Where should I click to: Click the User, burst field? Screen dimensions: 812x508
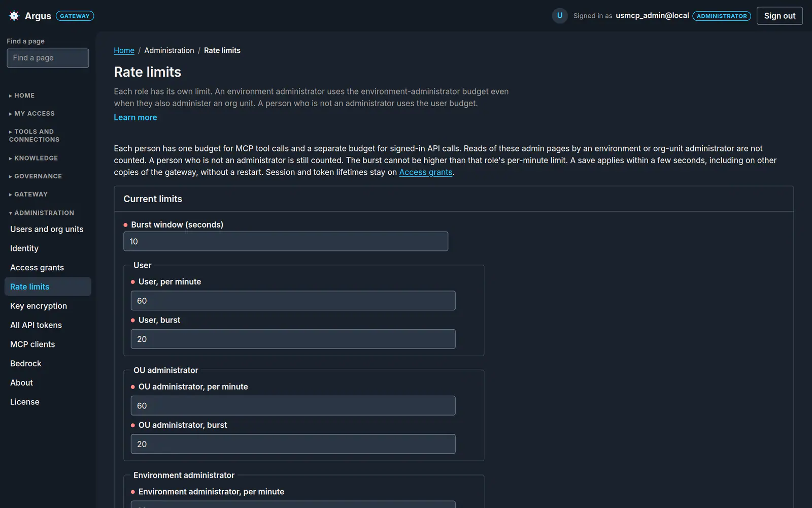pyautogui.click(x=293, y=339)
